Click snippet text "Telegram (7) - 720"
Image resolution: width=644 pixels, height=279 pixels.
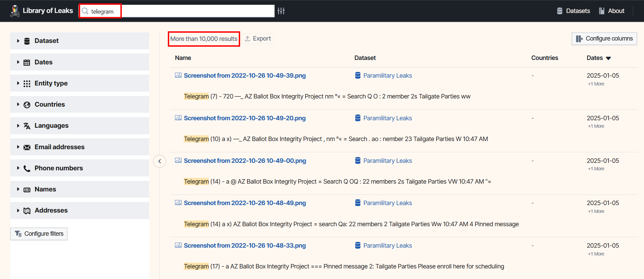tap(209, 96)
